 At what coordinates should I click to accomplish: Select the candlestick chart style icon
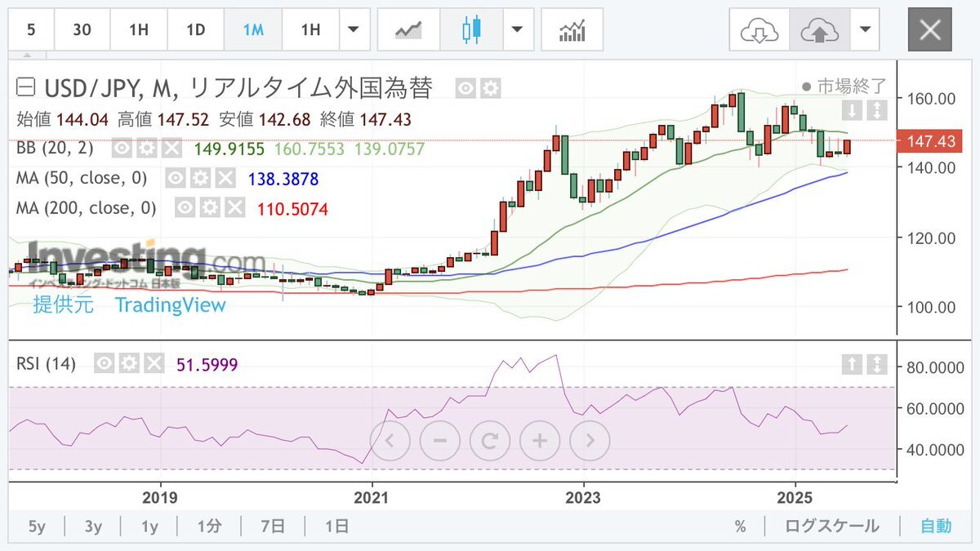coord(471,30)
